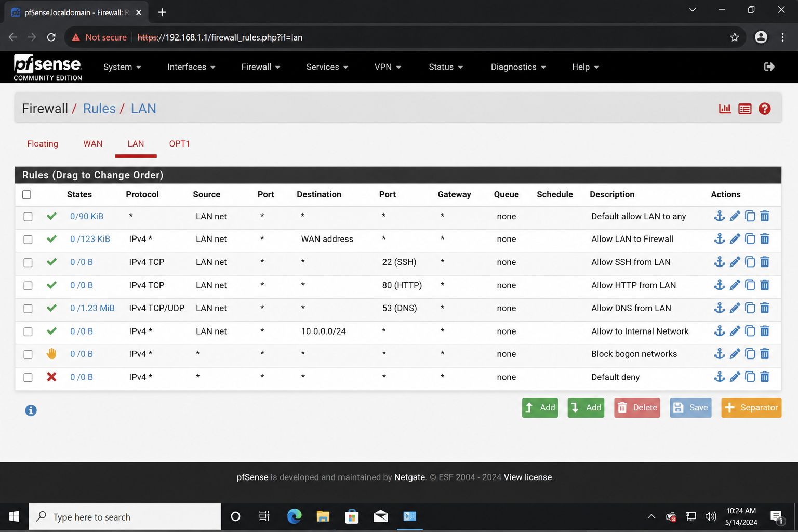The width and height of the screenshot is (798, 532).
Task: Add rule to end of list
Action: pos(586,408)
